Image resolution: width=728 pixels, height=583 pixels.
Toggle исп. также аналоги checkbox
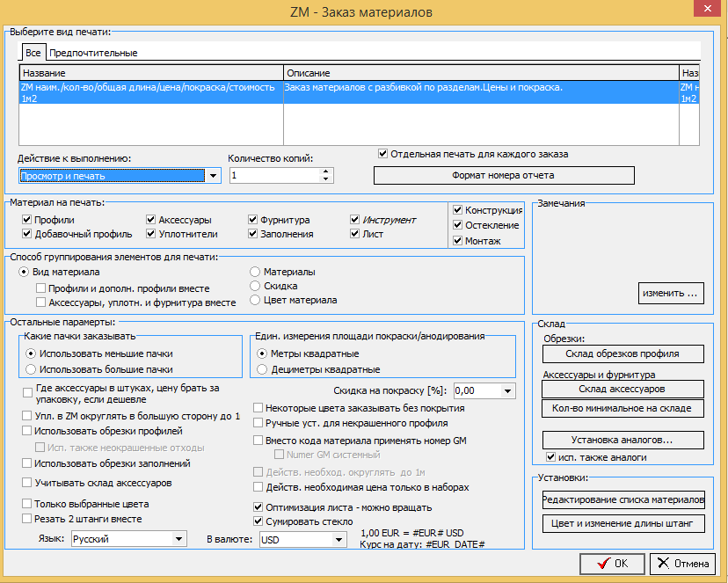coord(550,457)
